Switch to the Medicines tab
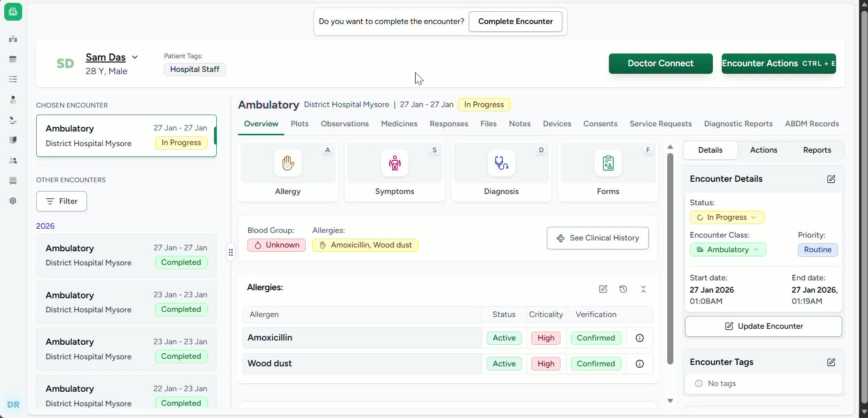The image size is (868, 418). pos(399,124)
